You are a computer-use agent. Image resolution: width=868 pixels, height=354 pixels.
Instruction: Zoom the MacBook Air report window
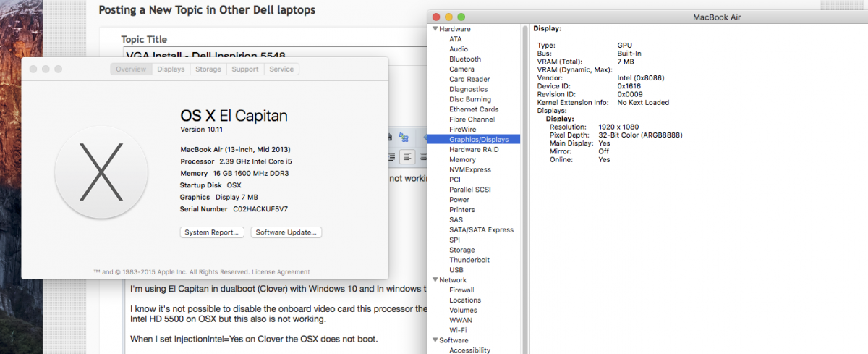click(461, 17)
